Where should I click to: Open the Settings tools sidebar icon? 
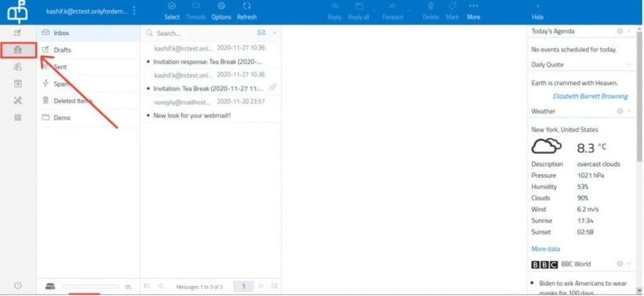click(18, 101)
